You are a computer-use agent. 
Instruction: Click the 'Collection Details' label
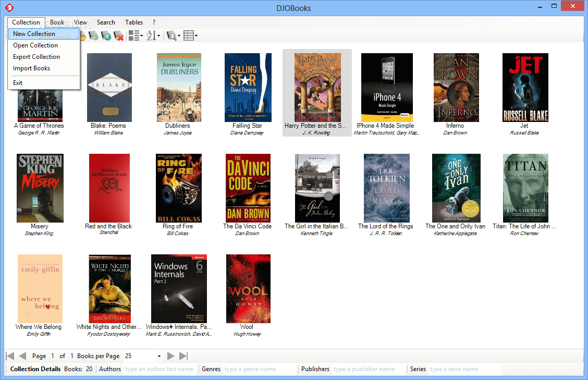(35, 369)
